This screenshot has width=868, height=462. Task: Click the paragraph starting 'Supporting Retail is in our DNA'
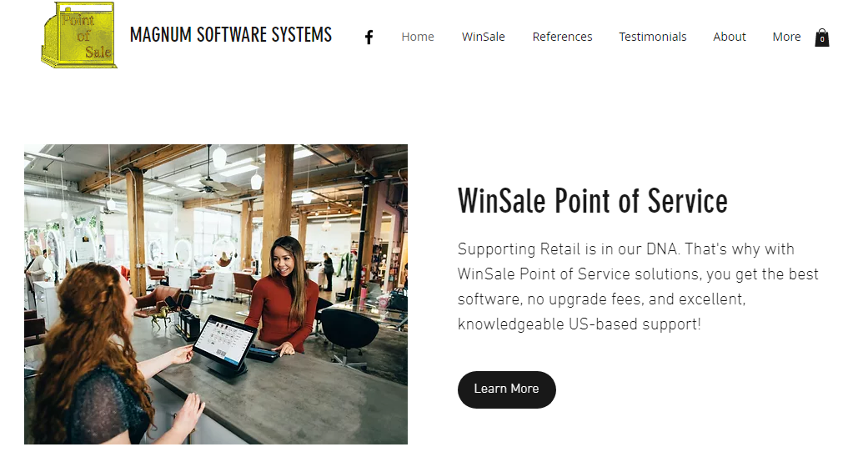(638, 286)
